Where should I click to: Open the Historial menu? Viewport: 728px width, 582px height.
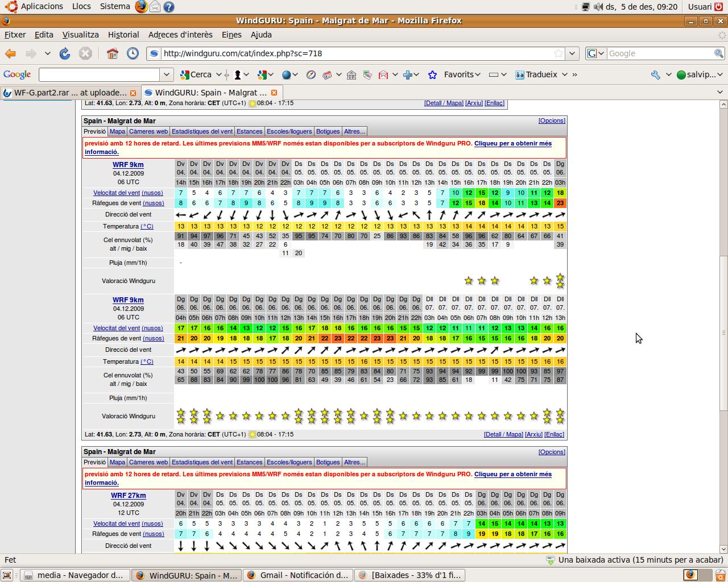coord(123,35)
